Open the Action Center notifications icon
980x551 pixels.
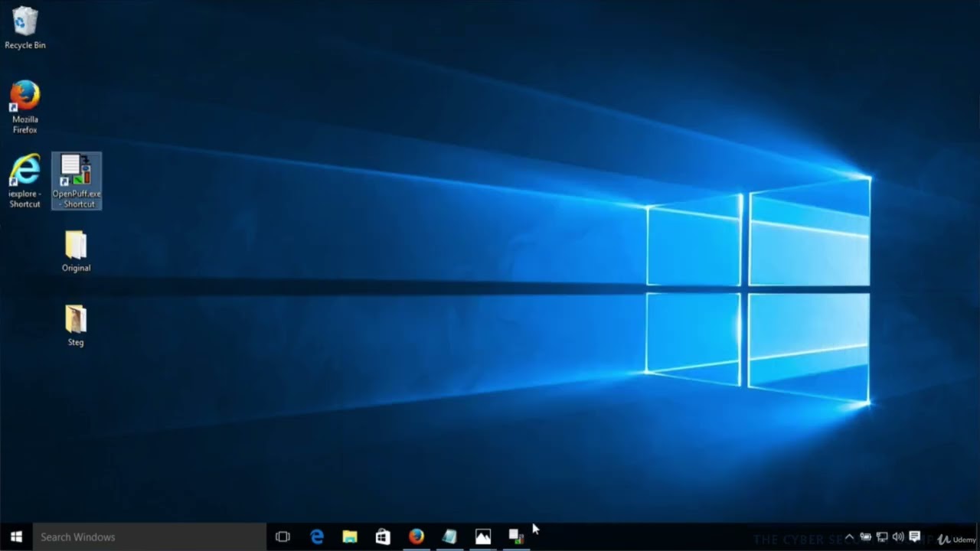pyautogui.click(x=915, y=537)
